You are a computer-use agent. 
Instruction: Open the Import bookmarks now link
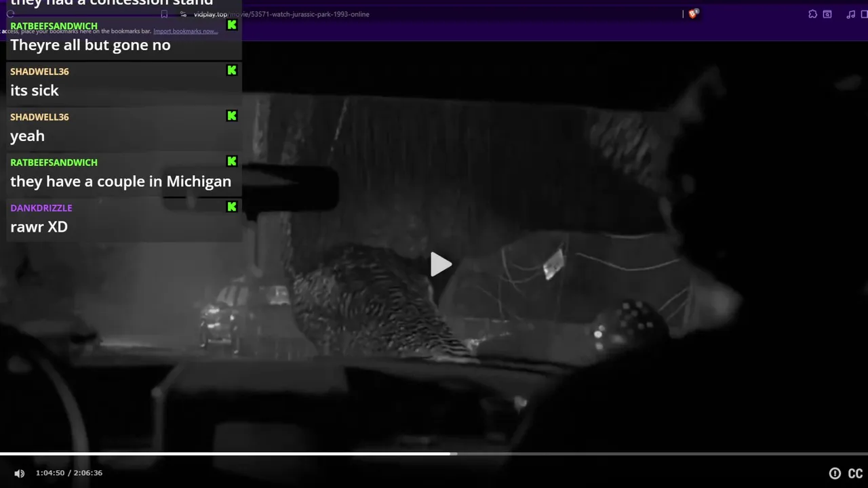pos(185,31)
